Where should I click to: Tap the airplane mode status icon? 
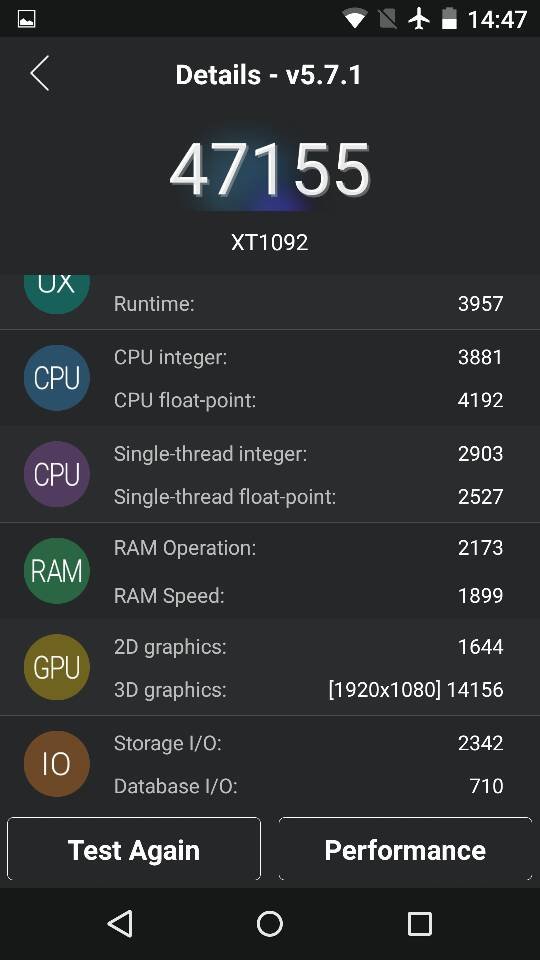(419, 19)
